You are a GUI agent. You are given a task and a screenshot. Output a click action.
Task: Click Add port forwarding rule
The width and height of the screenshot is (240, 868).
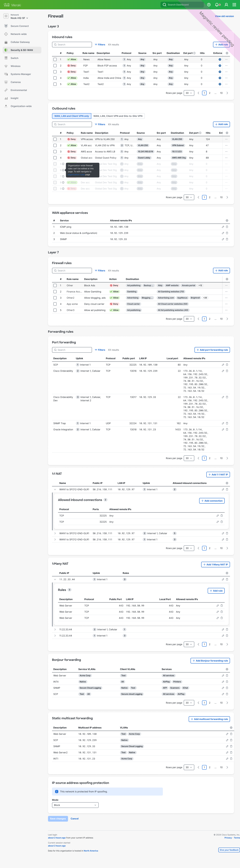212,350
